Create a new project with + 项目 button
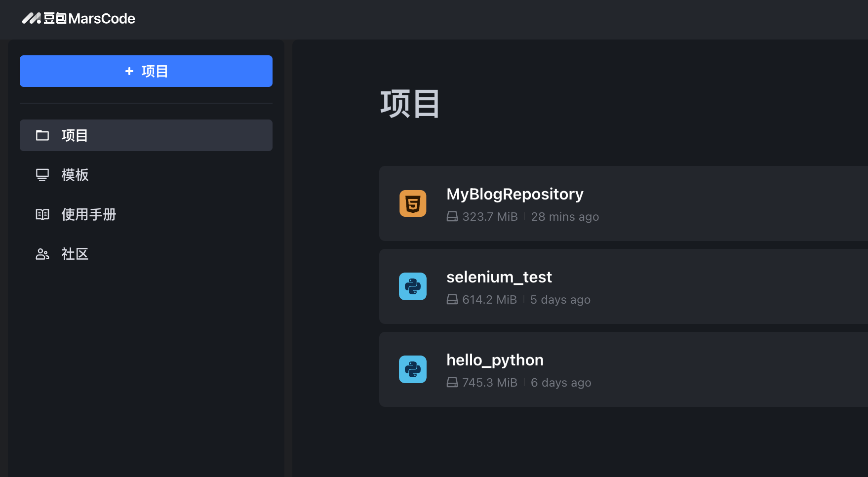The height and width of the screenshot is (477, 868). 146,71
